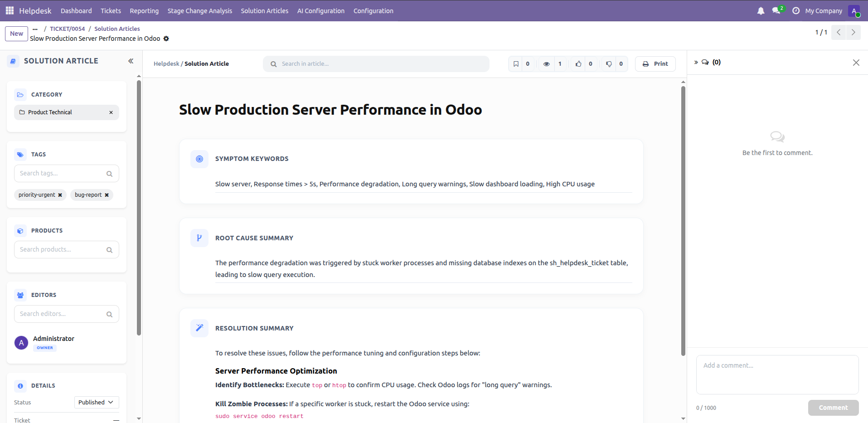
Task: Open the Configuration menu
Action: (373, 11)
